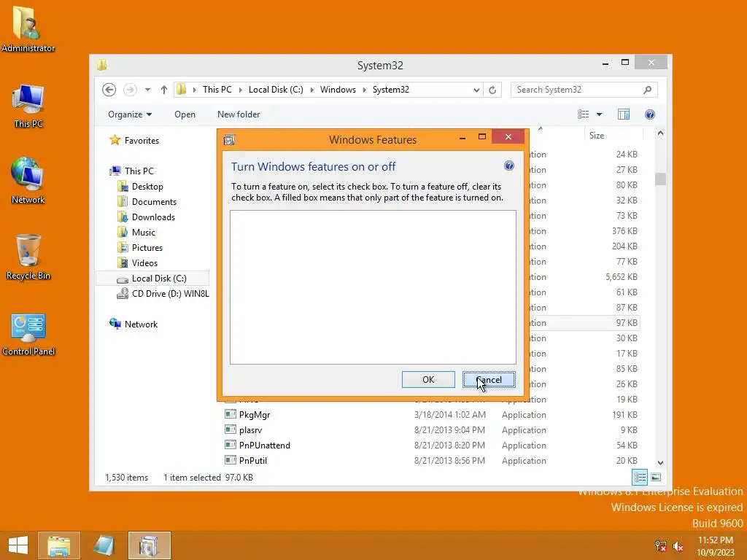Click the Windows Features title bar icon

tap(229, 139)
